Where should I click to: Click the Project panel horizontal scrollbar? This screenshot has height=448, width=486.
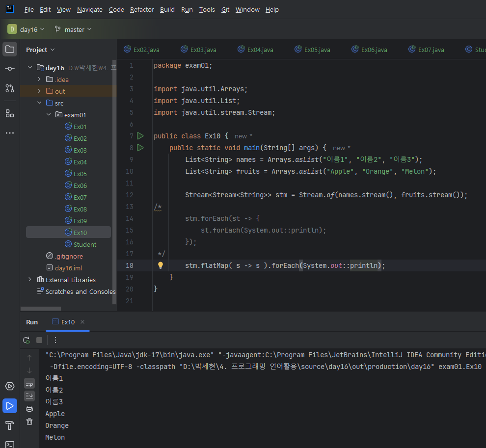point(41,309)
